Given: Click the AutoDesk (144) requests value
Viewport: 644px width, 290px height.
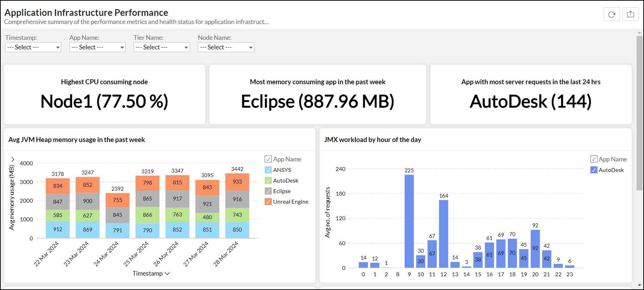Looking at the screenshot, I should coord(531,101).
